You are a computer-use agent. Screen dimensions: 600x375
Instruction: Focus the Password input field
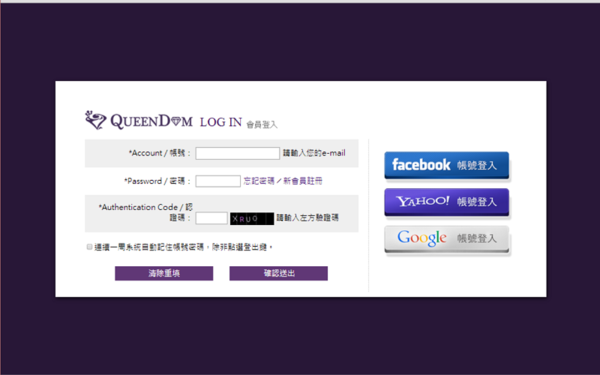tap(218, 181)
